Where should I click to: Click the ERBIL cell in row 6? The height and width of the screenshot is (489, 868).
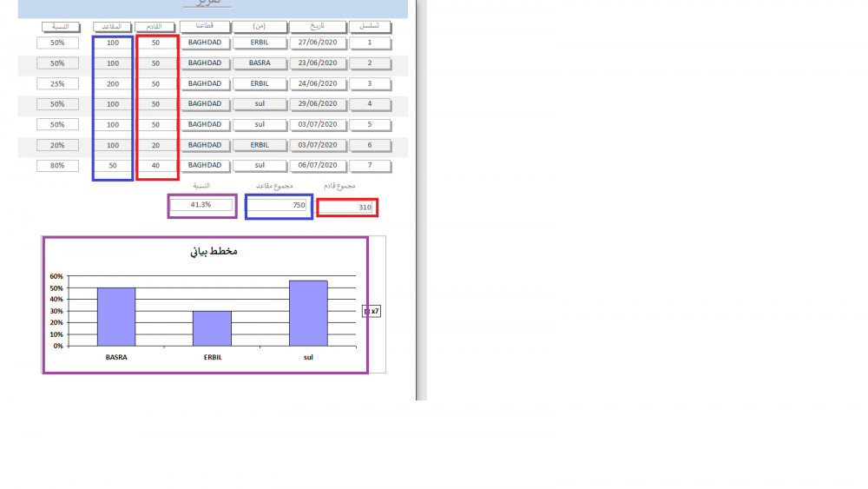click(260, 145)
